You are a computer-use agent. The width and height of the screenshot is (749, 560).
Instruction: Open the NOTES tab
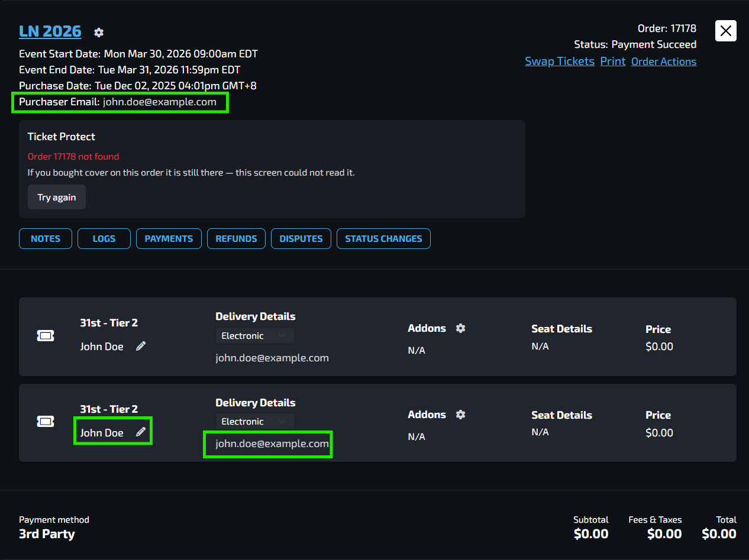click(x=46, y=239)
